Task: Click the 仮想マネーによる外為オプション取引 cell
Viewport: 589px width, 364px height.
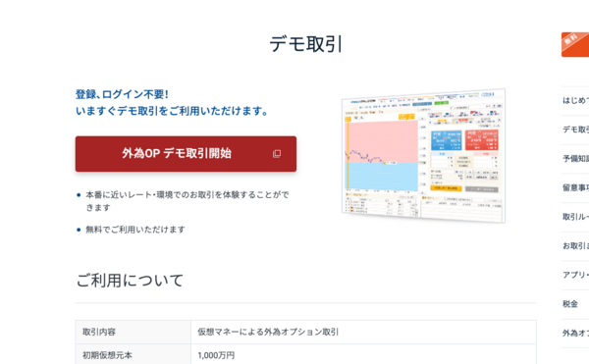Action: (x=363, y=332)
